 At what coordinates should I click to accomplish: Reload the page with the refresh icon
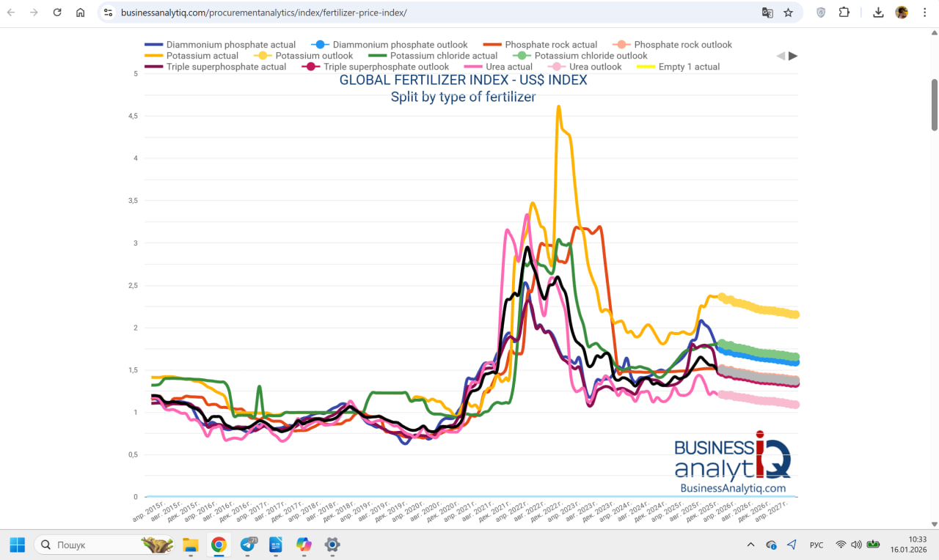(57, 12)
